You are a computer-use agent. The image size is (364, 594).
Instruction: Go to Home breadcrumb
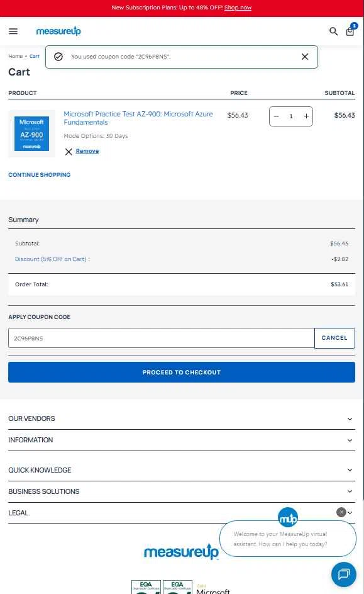tap(16, 56)
